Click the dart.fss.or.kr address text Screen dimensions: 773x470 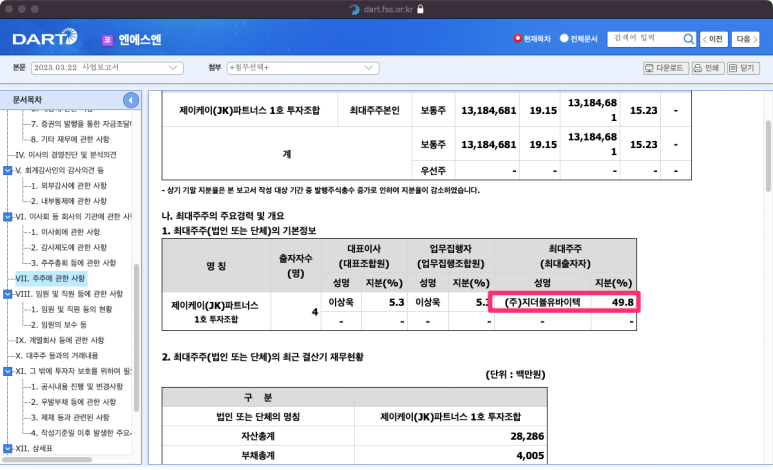pos(388,9)
